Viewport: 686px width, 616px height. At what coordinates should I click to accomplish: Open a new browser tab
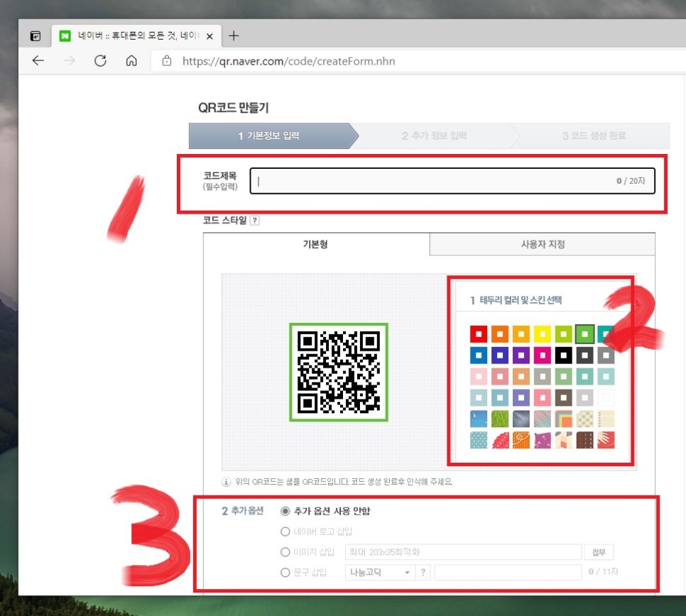coord(234,36)
